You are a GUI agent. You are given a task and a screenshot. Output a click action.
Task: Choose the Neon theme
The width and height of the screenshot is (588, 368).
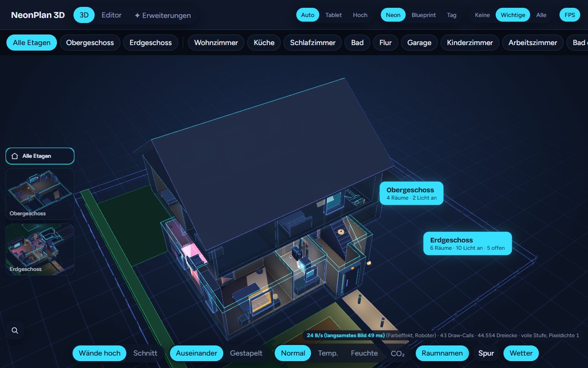pyautogui.click(x=393, y=15)
